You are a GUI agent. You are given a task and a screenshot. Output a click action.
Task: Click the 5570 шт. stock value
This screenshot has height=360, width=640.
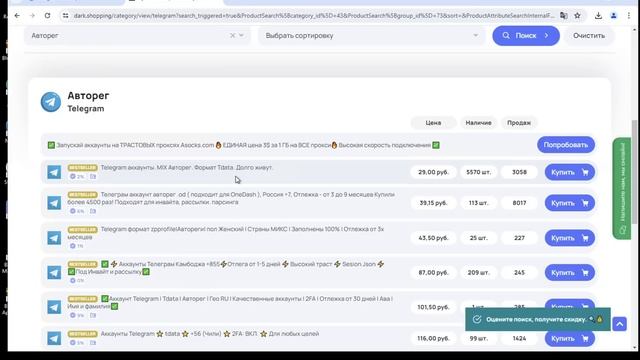point(478,172)
